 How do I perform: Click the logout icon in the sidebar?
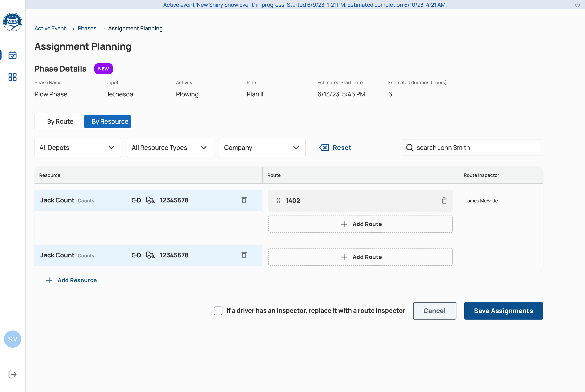(12, 374)
